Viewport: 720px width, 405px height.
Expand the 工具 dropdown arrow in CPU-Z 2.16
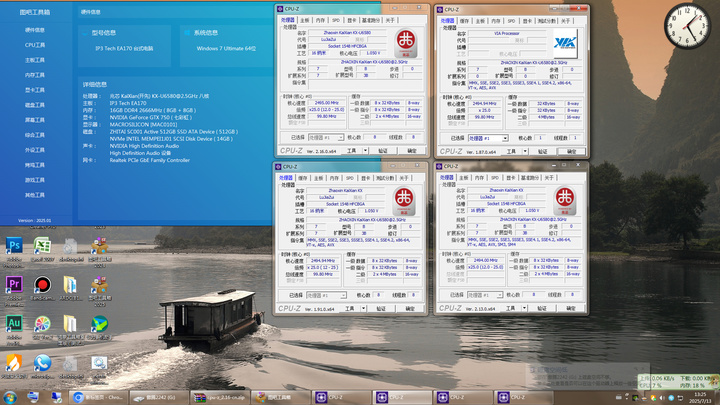pos(366,151)
